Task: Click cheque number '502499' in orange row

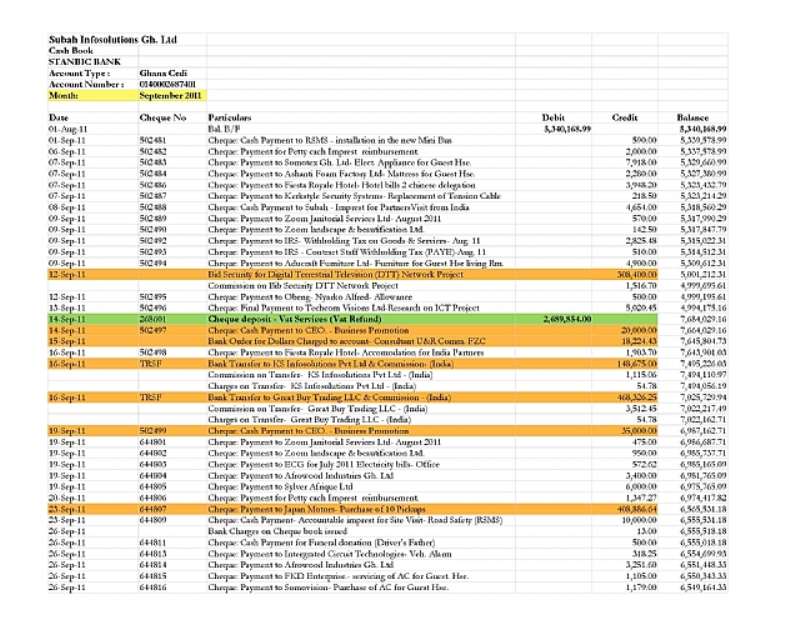Action: click(153, 431)
